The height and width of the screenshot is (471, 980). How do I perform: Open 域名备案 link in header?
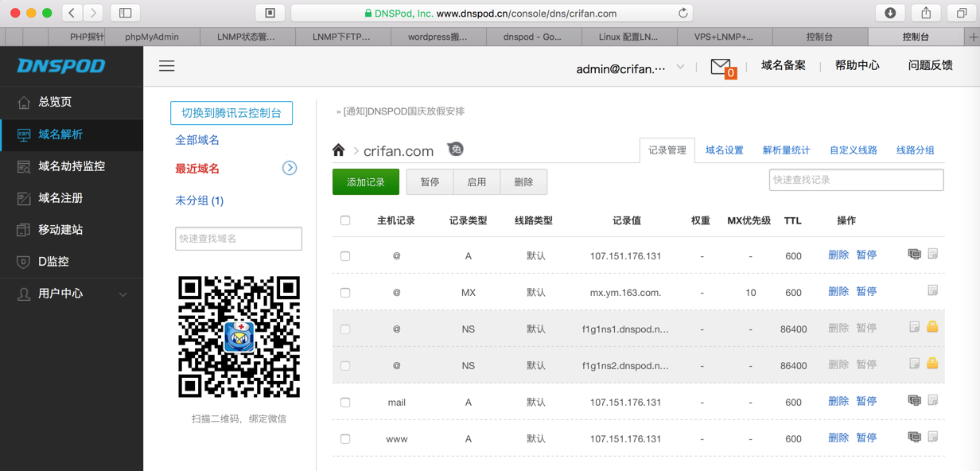coord(784,66)
